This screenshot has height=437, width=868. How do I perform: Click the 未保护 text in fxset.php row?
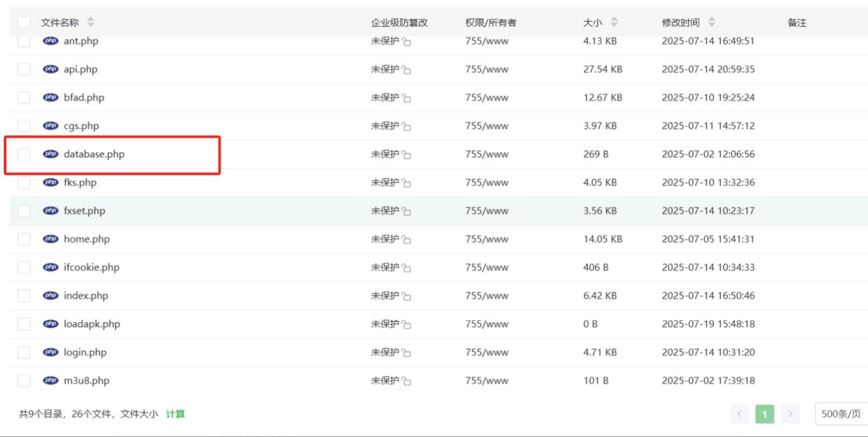pos(385,211)
